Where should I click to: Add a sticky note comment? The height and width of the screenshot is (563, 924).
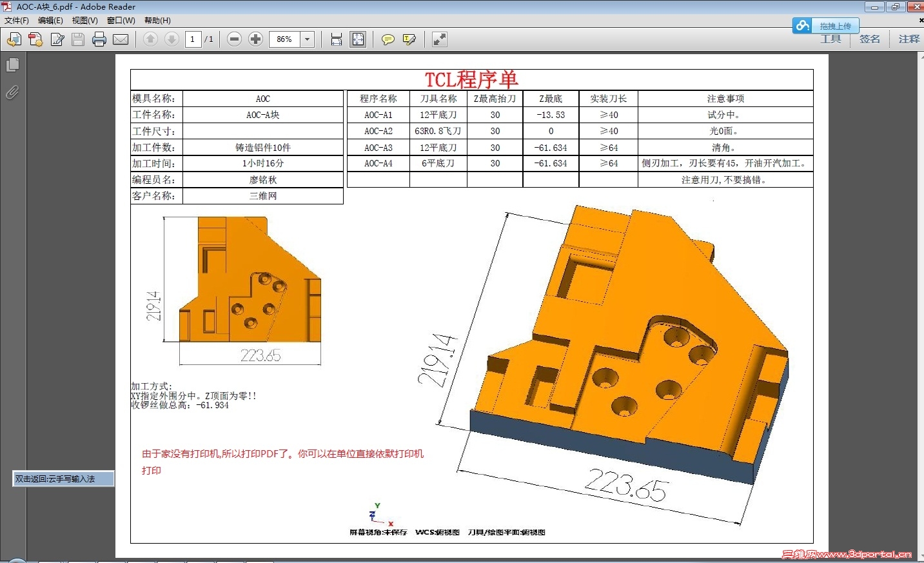[388, 39]
